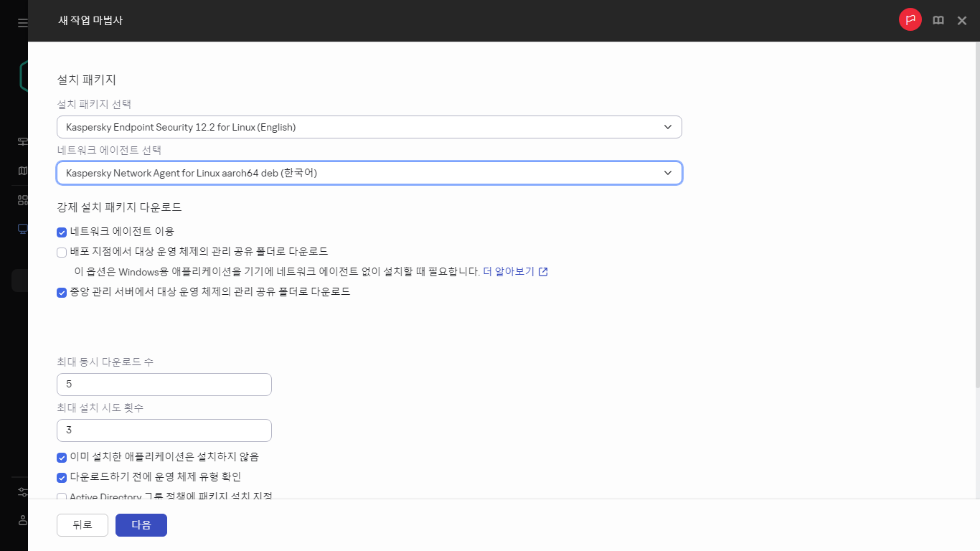Click the 최대 동시 다운로드 수 input field
This screenshot has height=551, width=980.
(164, 384)
